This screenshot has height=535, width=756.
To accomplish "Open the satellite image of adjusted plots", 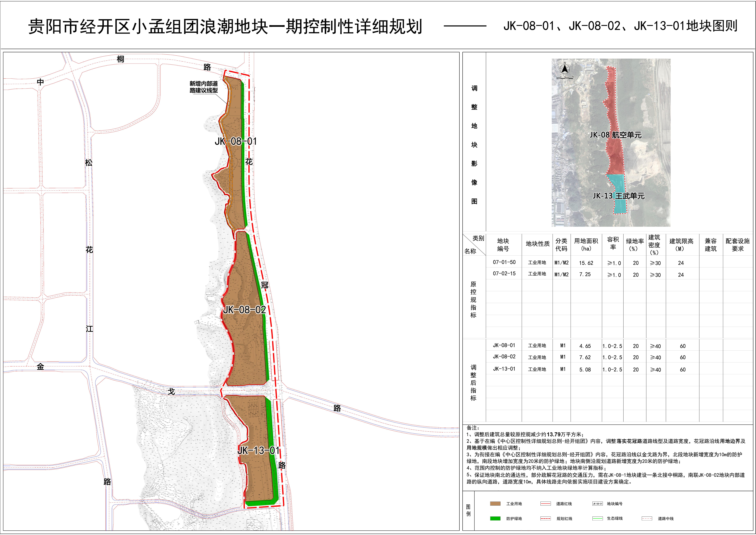I will pyautogui.click(x=611, y=143).
